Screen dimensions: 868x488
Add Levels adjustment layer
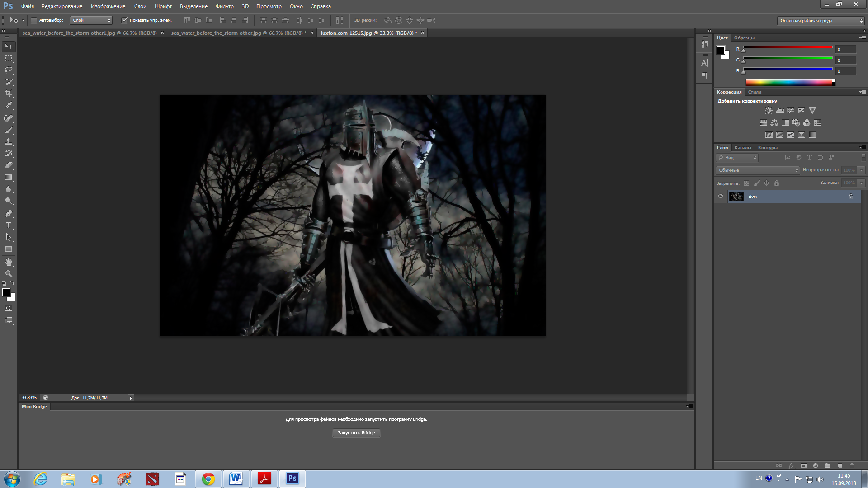[x=780, y=110]
